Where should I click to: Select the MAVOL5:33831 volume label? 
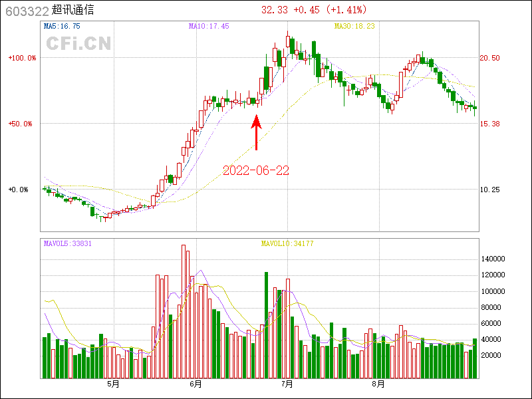(68, 243)
